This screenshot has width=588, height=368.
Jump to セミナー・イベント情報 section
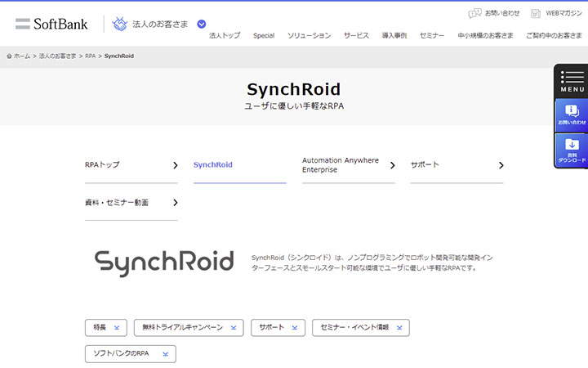click(361, 328)
